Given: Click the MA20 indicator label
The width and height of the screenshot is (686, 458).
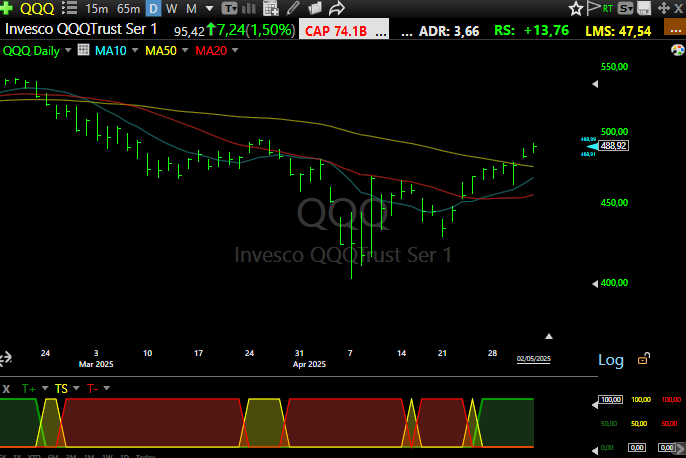Looking at the screenshot, I should (x=211, y=51).
